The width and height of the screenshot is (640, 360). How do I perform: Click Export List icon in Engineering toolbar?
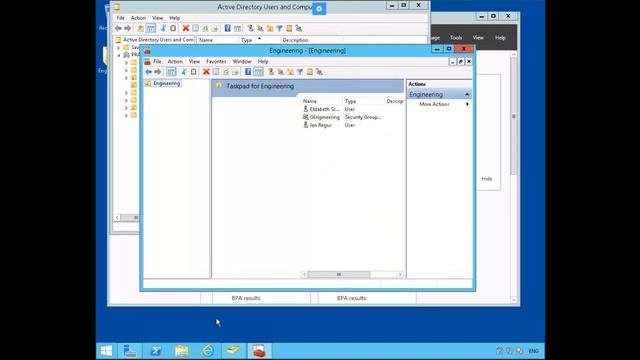(236, 72)
